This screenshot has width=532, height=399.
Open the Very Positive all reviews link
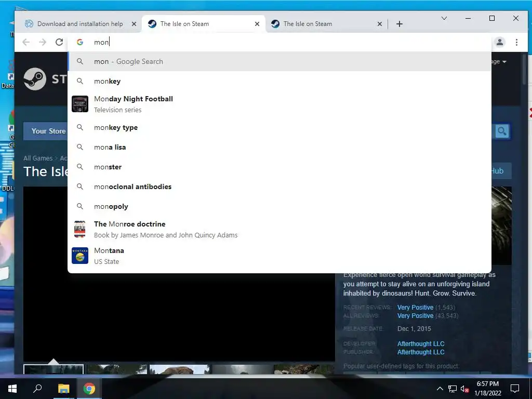click(415, 316)
